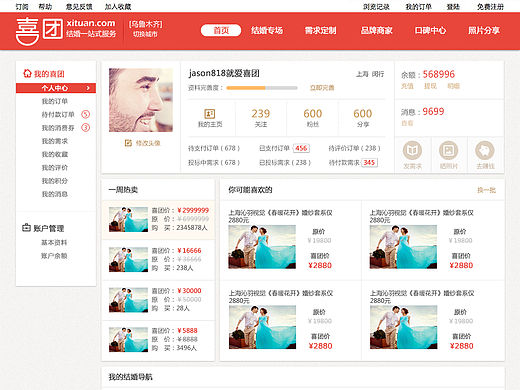Click the hot item thumbnail priced ¥2999999
The height and width of the screenshot is (390, 520).
(x=128, y=219)
